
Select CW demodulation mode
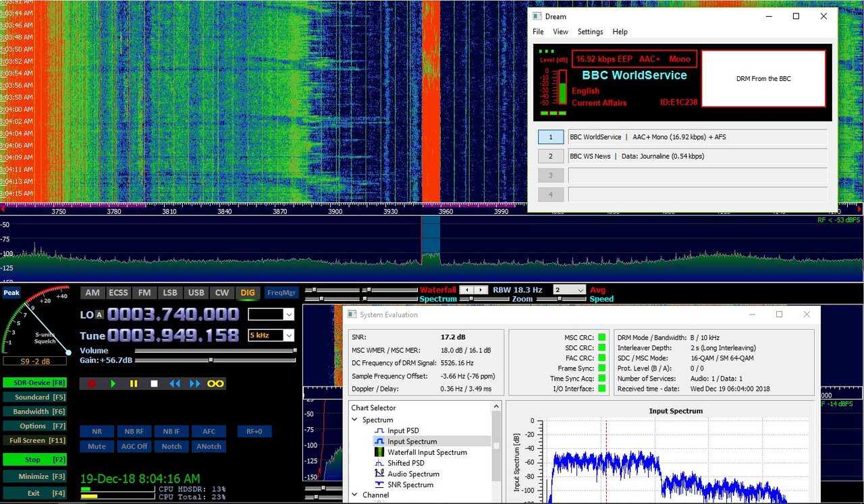point(221,293)
